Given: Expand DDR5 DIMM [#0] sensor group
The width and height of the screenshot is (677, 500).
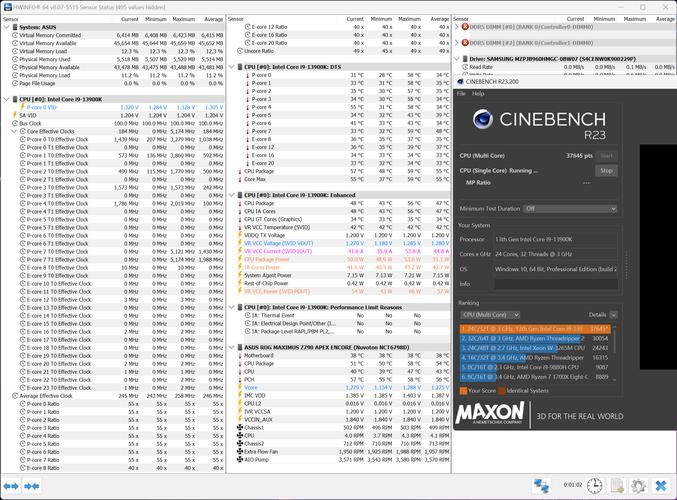Looking at the screenshot, I should [457, 27].
